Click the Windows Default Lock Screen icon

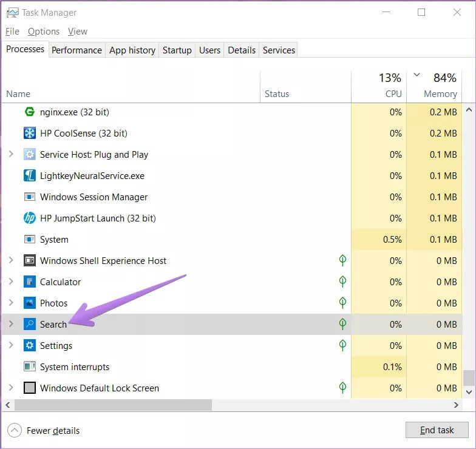click(29, 388)
